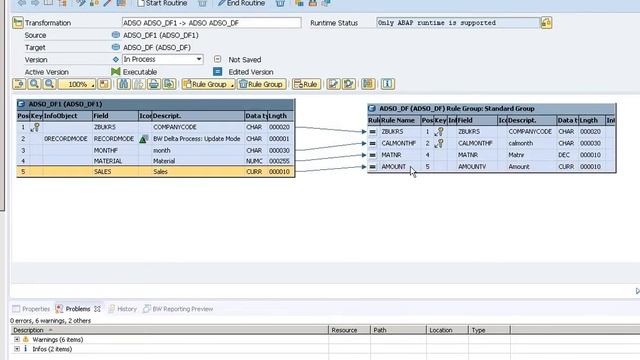This screenshot has height=360, width=640.
Task: Click the equals rule icon for AMOUNT
Action: click(373, 167)
